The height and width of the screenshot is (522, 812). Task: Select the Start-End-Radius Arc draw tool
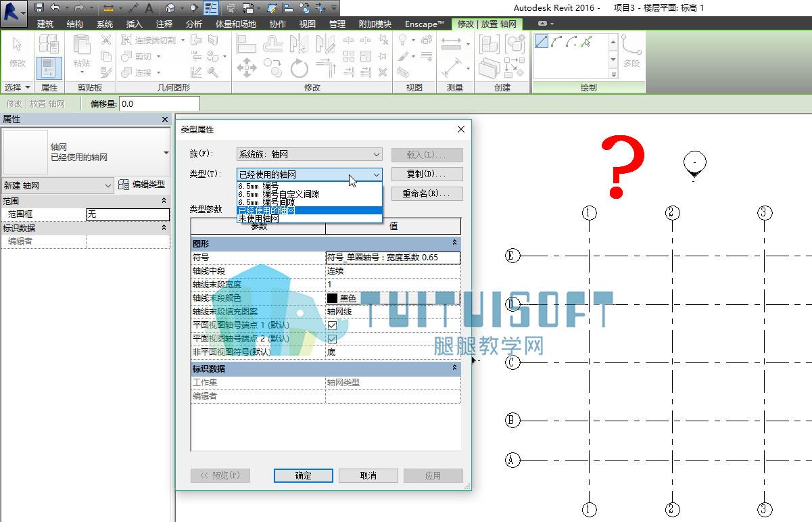click(556, 41)
